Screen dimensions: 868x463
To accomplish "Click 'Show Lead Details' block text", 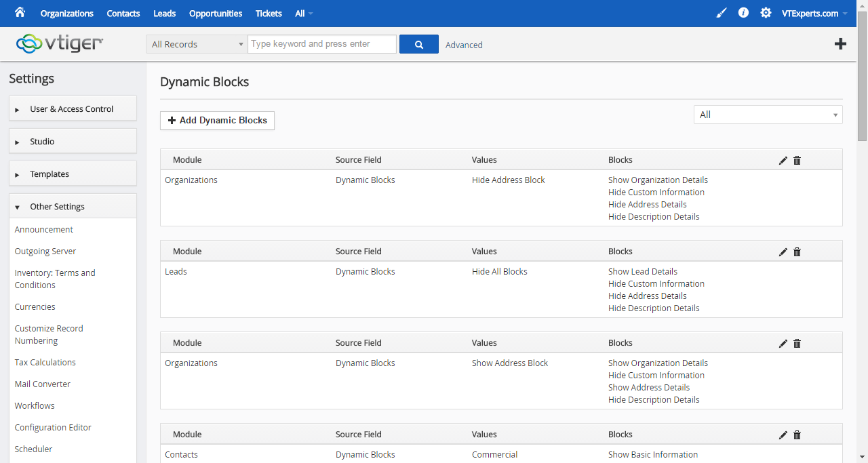I will [643, 271].
